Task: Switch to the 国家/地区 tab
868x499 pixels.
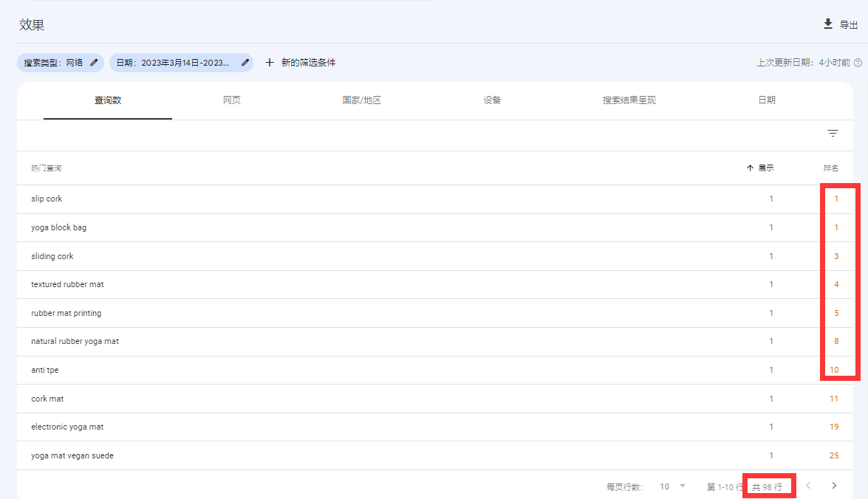Action: pos(362,100)
